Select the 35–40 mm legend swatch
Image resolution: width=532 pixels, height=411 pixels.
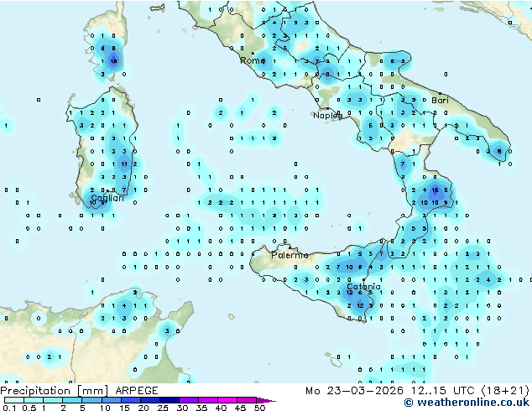point(207,400)
